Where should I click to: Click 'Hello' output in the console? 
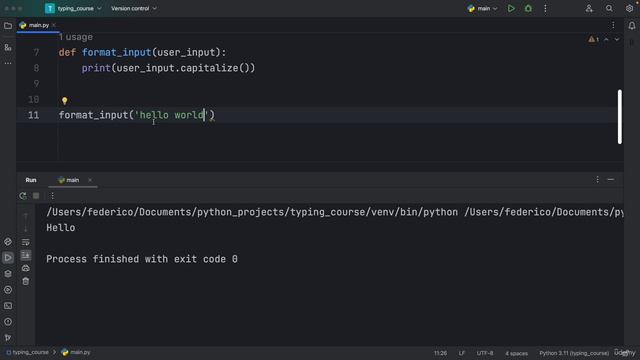click(x=60, y=228)
